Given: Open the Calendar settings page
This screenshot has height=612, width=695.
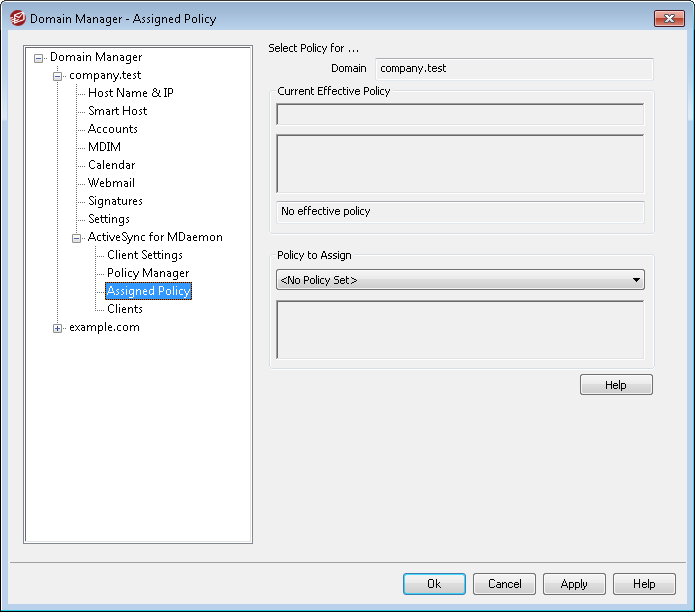Looking at the screenshot, I should (x=111, y=165).
